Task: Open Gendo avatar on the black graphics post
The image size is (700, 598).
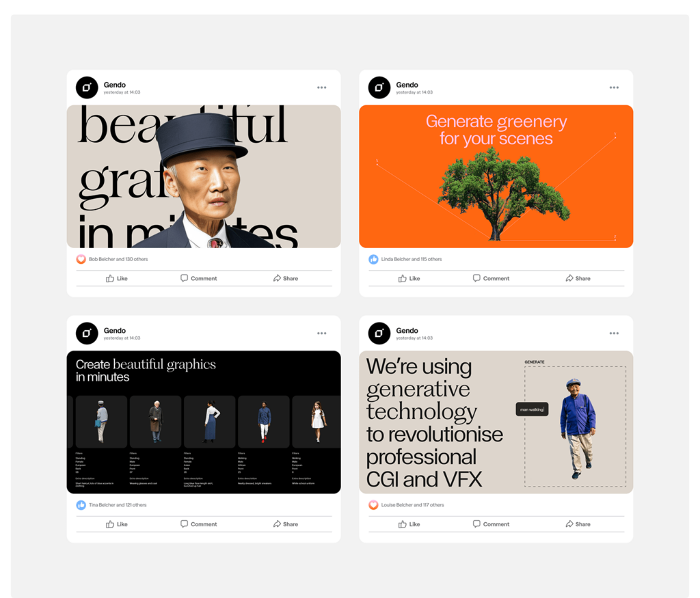Action: 87,334
